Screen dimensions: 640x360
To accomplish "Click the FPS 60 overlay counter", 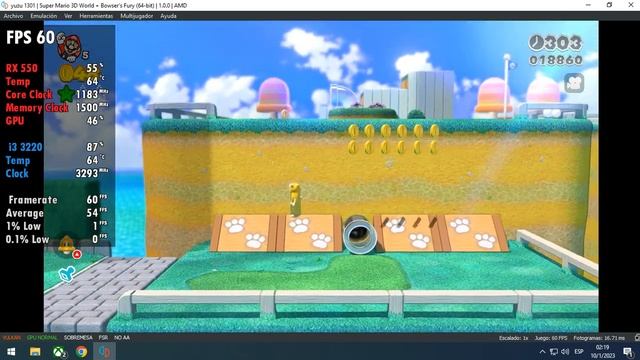I will pyautogui.click(x=30, y=38).
